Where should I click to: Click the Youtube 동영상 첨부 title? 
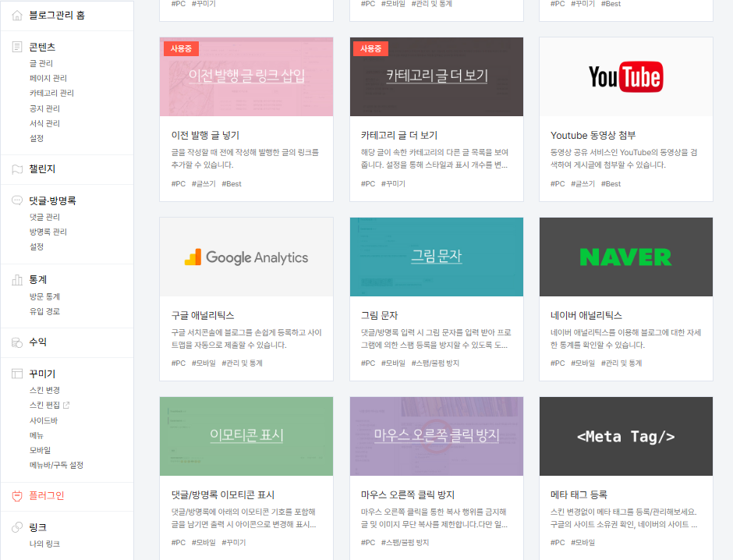pos(593,136)
